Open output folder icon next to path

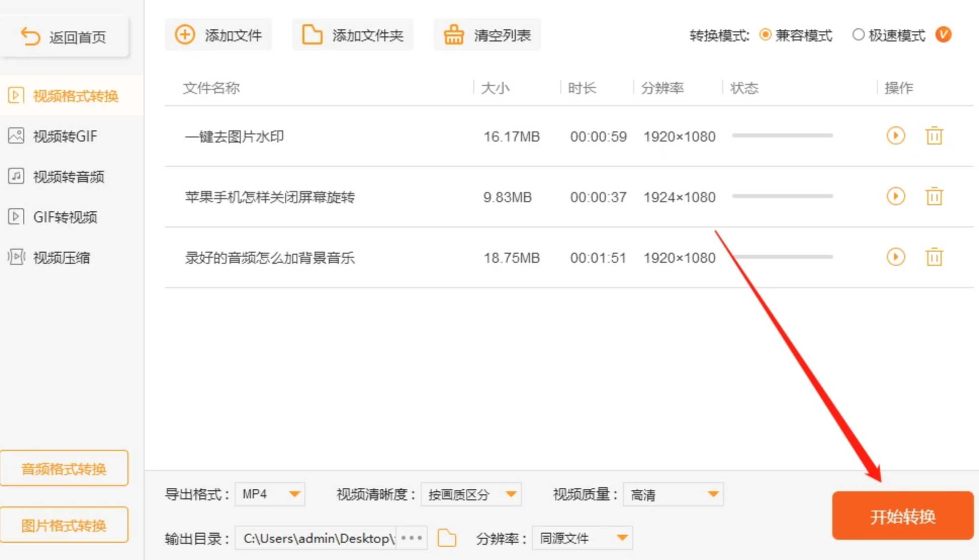point(447,538)
